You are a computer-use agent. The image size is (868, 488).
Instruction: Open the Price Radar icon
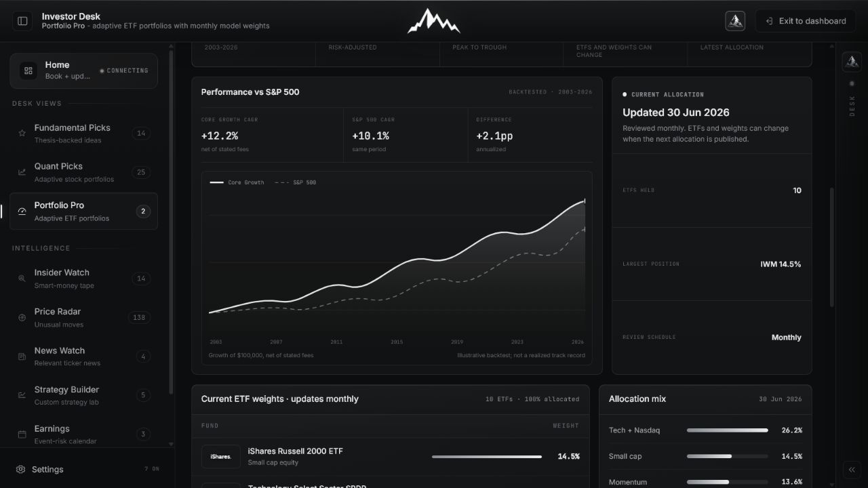coord(22,317)
